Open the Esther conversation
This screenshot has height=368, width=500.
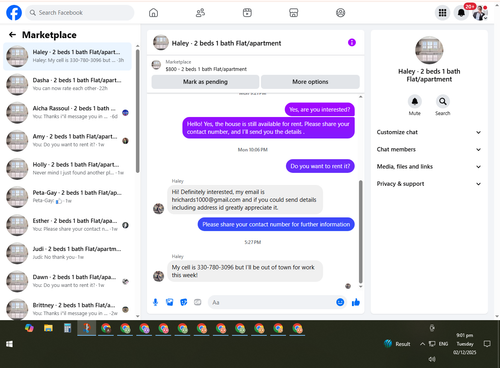pos(67,225)
